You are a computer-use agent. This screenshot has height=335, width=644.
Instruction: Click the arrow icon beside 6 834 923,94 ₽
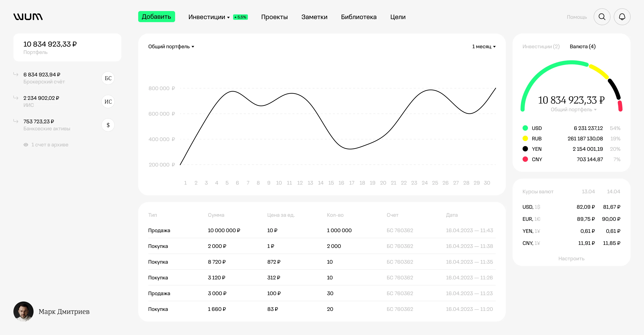click(x=16, y=74)
